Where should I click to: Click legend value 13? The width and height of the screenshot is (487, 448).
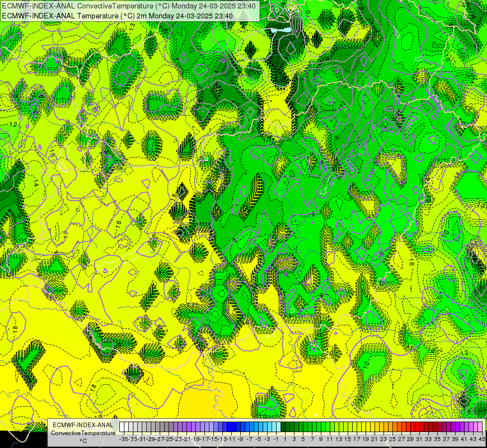coord(339,439)
